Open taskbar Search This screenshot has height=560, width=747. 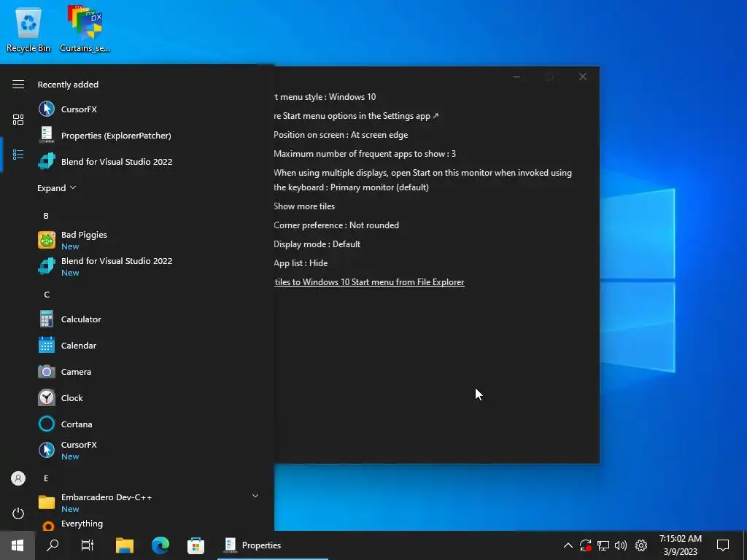tap(53, 545)
